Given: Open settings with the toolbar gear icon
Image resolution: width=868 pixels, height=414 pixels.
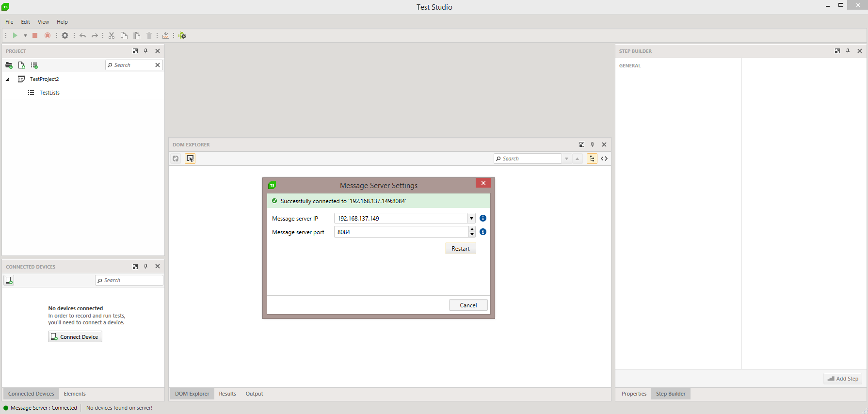Looking at the screenshot, I should click(x=65, y=35).
